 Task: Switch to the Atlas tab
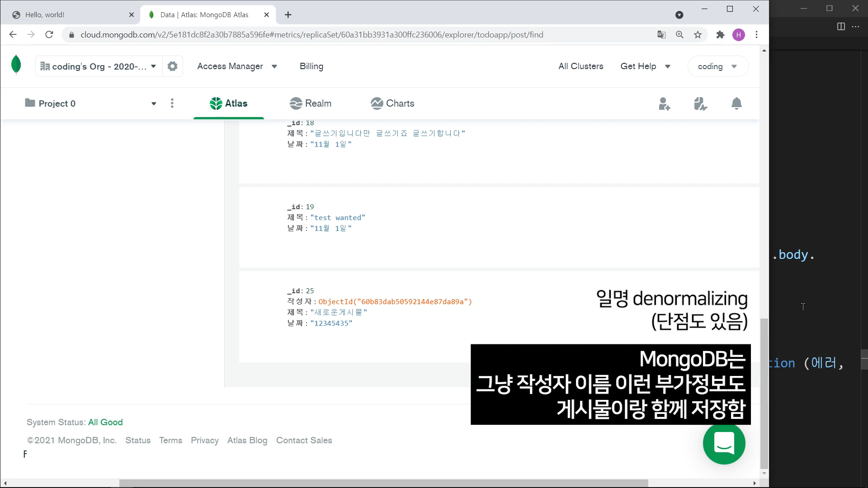228,103
